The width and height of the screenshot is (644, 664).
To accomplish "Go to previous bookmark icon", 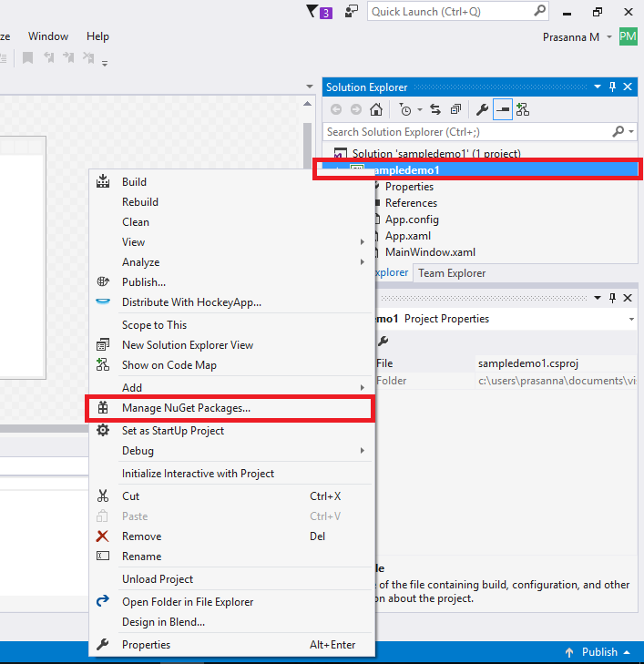I will tap(49, 57).
